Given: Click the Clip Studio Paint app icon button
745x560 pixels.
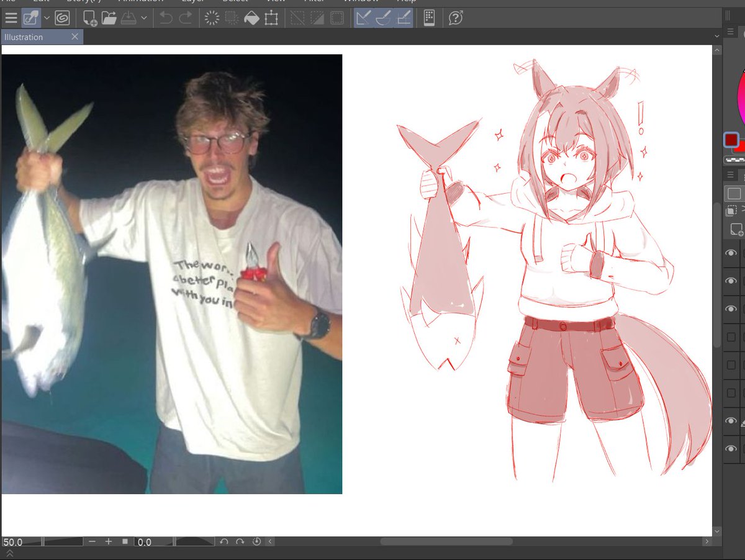Looking at the screenshot, I should click(31, 18).
